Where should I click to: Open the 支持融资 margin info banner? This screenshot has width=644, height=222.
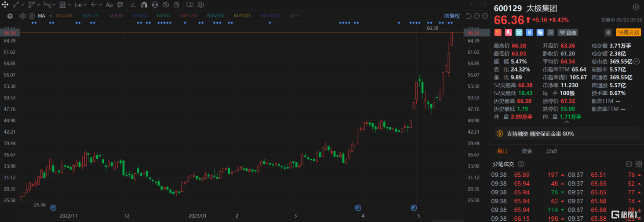pos(567,133)
